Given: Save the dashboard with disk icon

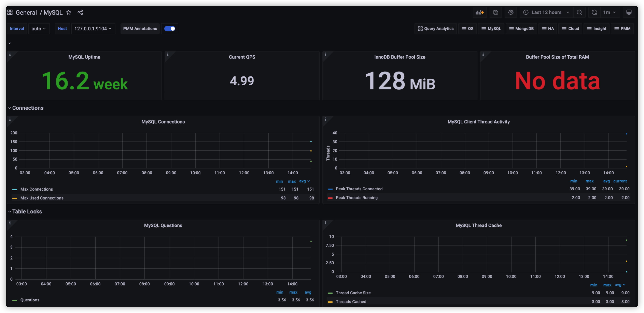Looking at the screenshot, I should pos(495,12).
